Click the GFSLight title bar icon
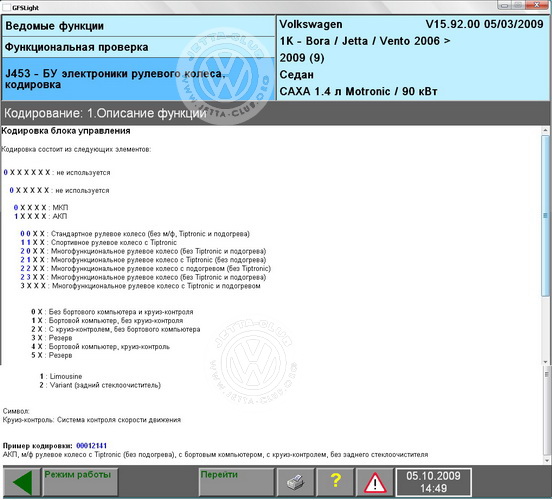Screen dimensions: 552x500 [x=6, y=7]
